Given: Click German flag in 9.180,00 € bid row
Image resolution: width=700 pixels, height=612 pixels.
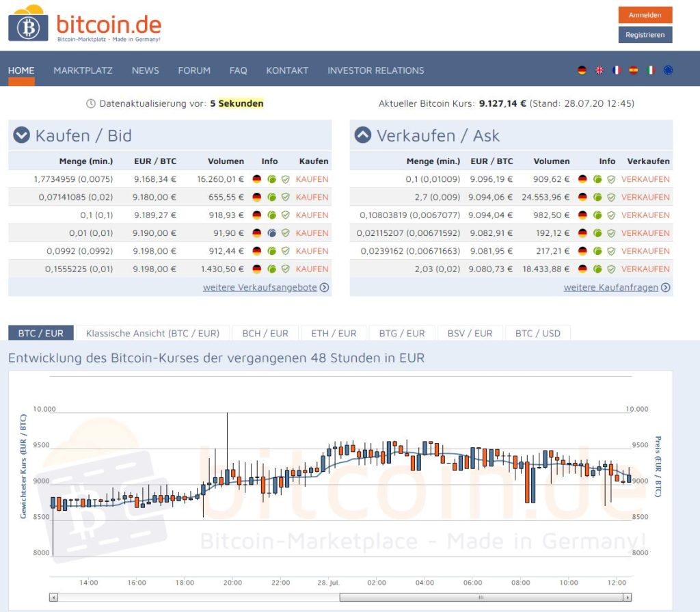Looking at the screenshot, I should click(257, 197).
